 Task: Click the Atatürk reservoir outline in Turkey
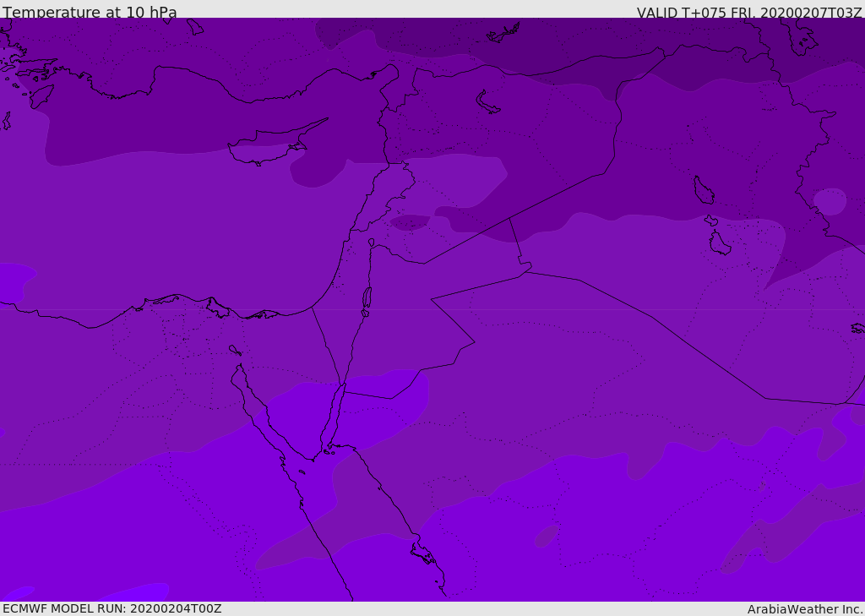503,32
